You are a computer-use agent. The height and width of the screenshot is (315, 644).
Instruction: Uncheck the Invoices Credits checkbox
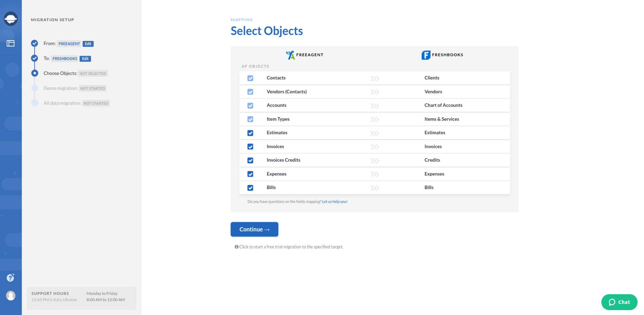[x=250, y=160]
